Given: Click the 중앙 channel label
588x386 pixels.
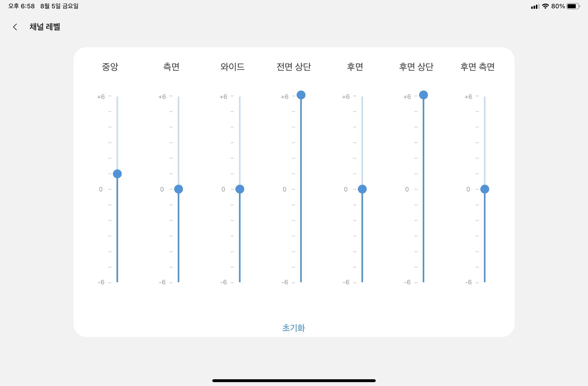Looking at the screenshot, I should pos(110,67).
